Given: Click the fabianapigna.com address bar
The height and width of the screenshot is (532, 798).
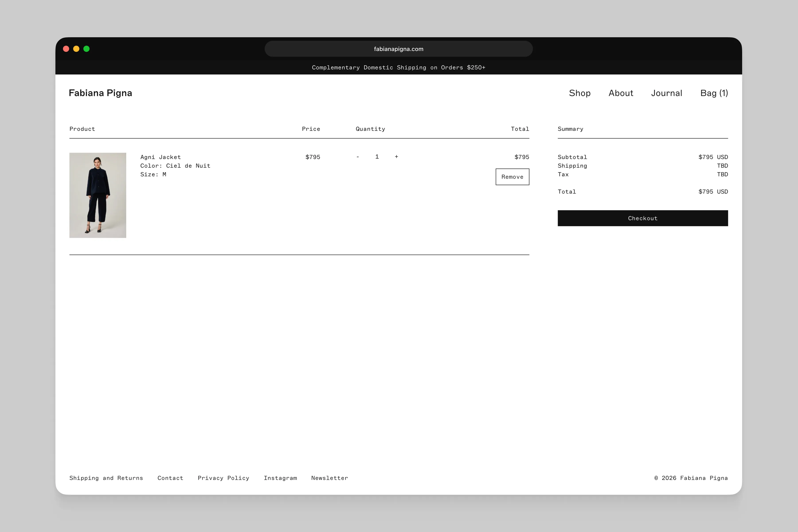Looking at the screenshot, I should point(398,49).
